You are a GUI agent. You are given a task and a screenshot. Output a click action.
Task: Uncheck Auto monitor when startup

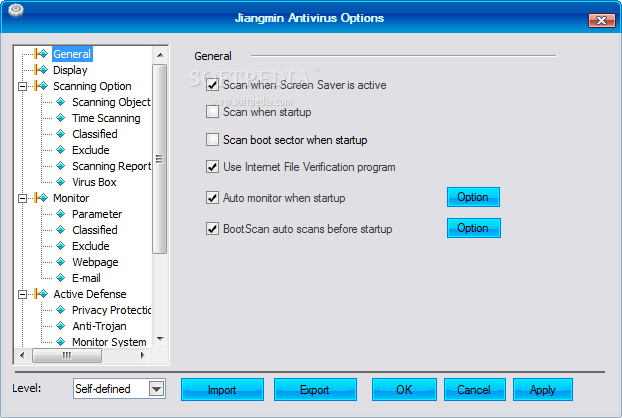coord(212,197)
